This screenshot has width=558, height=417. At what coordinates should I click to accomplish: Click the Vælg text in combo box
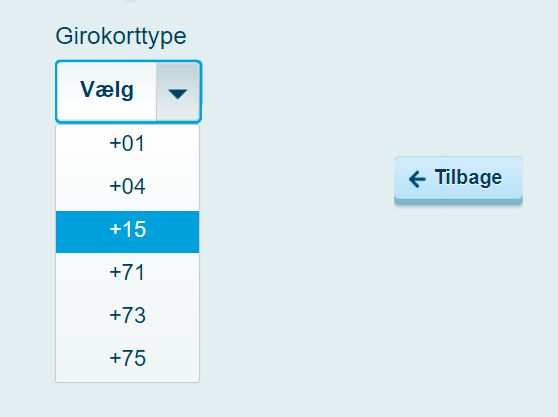tap(107, 89)
